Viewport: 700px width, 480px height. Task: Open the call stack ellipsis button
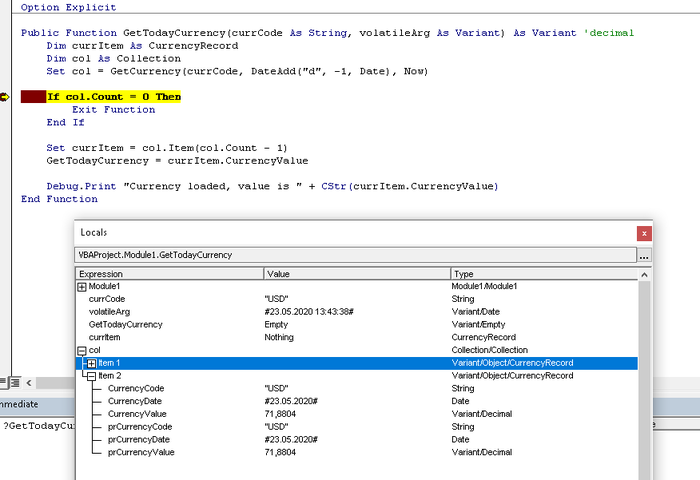(x=644, y=255)
